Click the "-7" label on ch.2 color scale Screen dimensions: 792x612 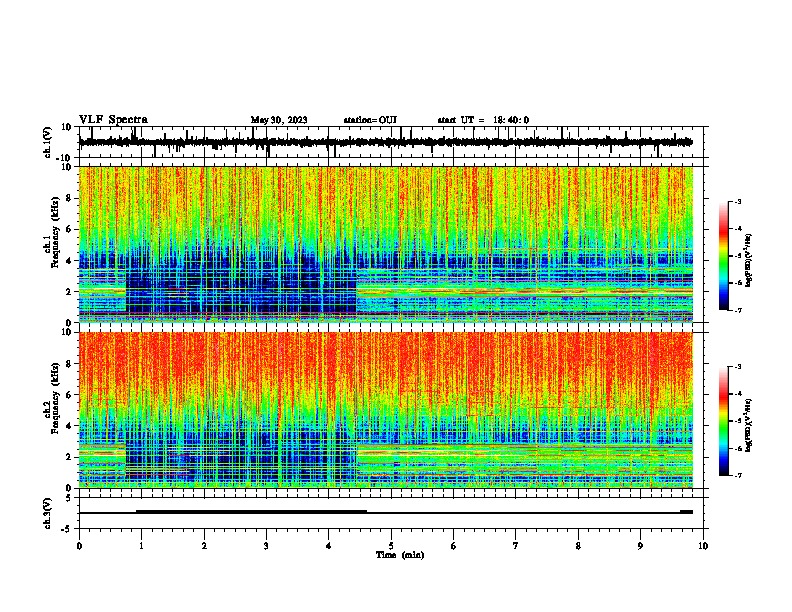tap(738, 475)
